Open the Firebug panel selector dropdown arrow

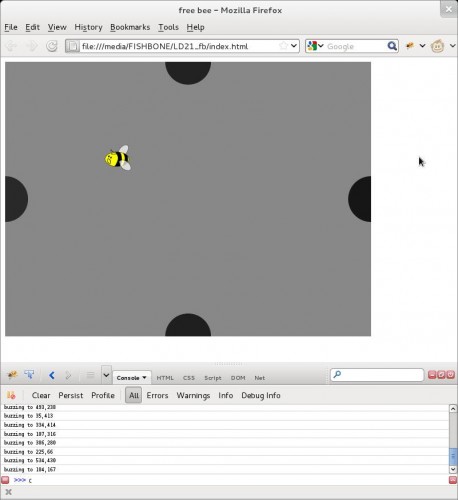coord(106,375)
